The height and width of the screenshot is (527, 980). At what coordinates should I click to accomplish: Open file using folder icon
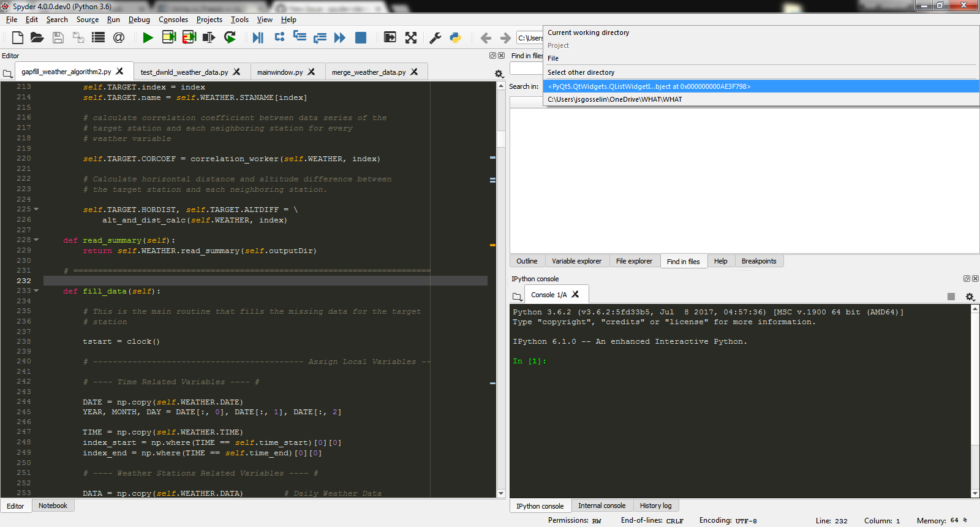point(37,37)
